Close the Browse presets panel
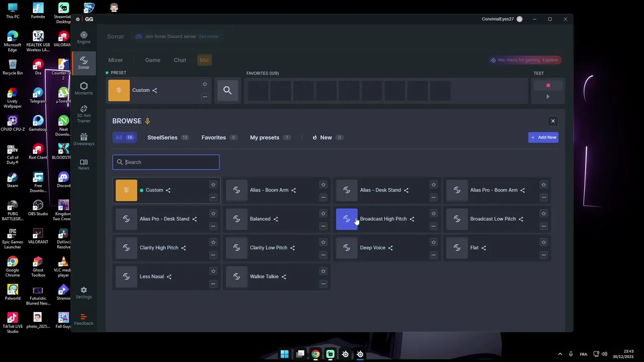The height and width of the screenshot is (362, 644). (553, 121)
